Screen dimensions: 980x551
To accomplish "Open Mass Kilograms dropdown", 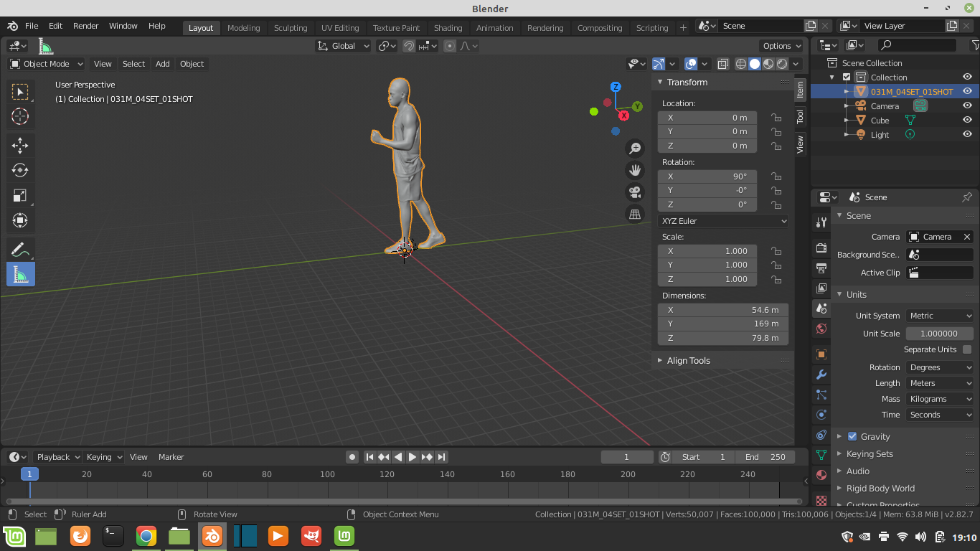I will point(940,399).
